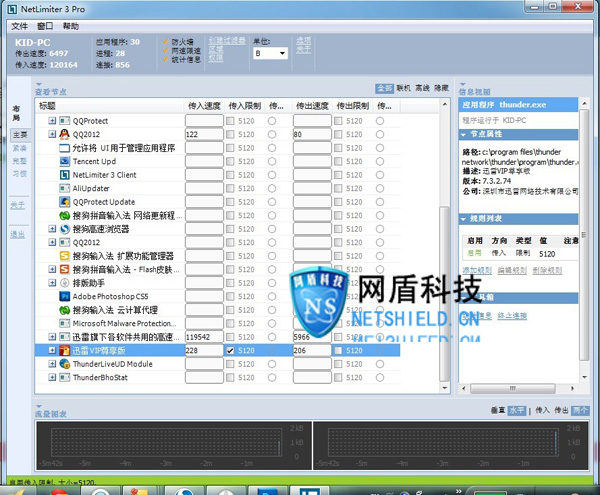The width and height of the screenshot is (600, 495).
Task: Click the 搜狗拼音输入法 Flash皮肤 icon
Action: pyautogui.click(x=65, y=269)
